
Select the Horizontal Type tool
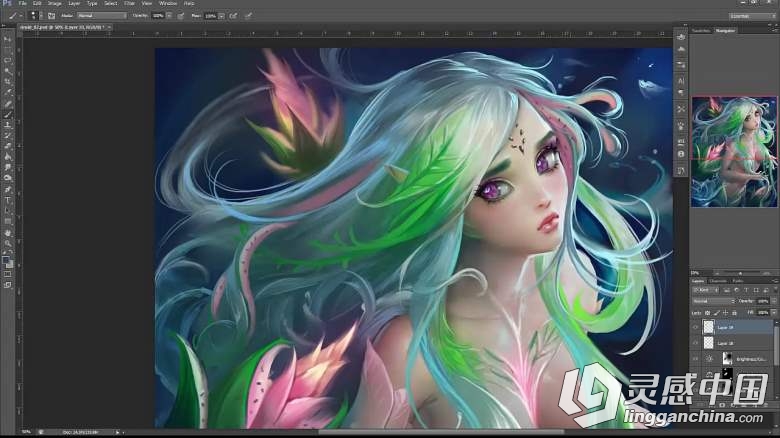tap(7, 200)
